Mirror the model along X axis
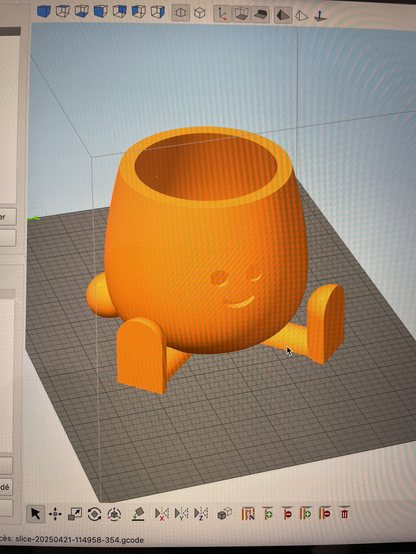 coord(162,514)
